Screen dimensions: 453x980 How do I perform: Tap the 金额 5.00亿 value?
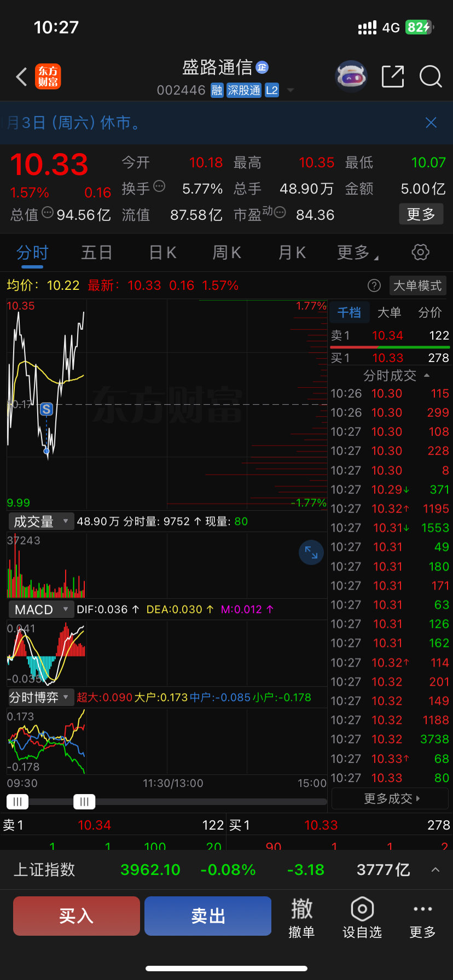(x=423, y=189)
